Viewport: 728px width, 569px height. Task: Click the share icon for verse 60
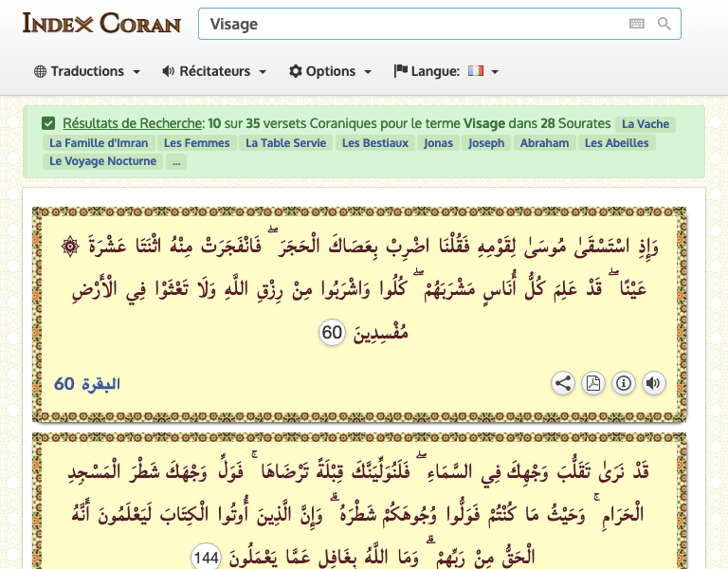coord(563,383)
